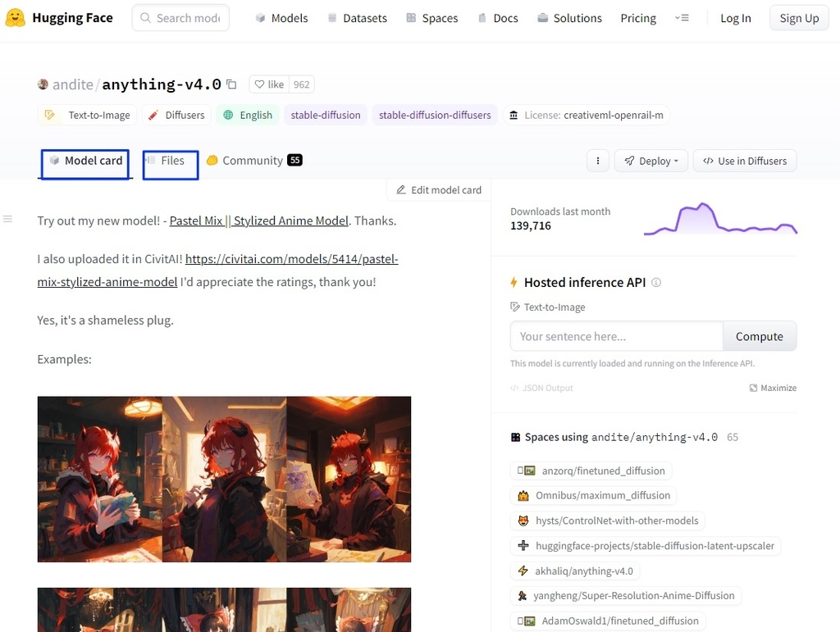Click the downloads chart graph
Screen dimensions: 840x632
click(x=720, y=218)
